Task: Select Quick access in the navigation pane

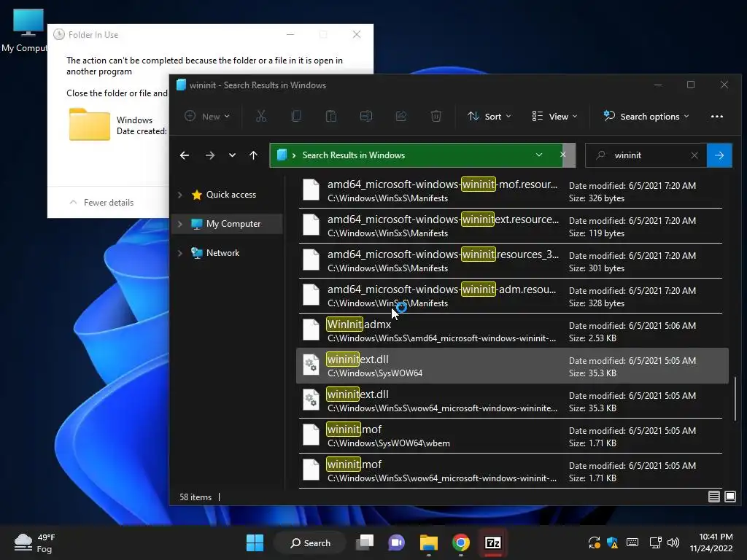Action: (231, 195)
